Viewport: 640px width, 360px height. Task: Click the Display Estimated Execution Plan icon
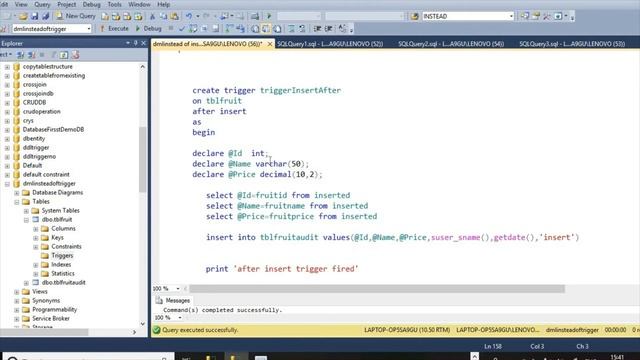pyautogui.click(x=193, y=29)
